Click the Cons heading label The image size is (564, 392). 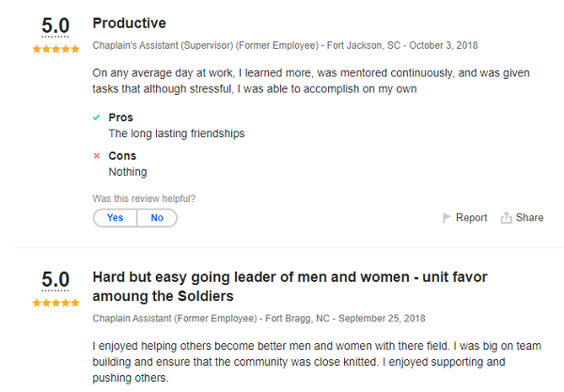(122, 156)
